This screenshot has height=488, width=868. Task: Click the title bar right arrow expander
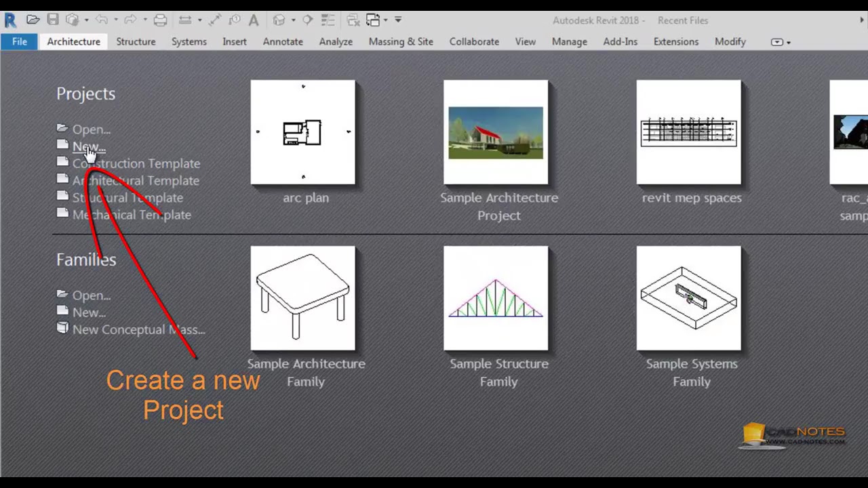tap(863, 20)
